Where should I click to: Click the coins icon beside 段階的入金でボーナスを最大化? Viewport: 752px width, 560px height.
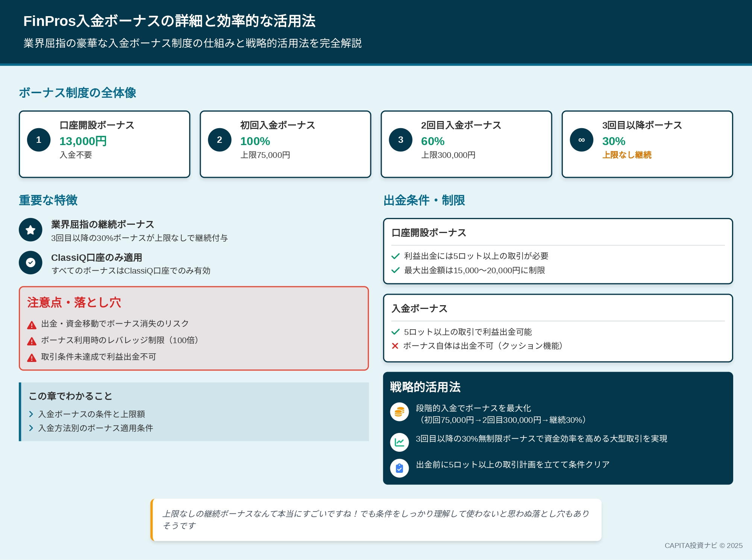(399, 412)
